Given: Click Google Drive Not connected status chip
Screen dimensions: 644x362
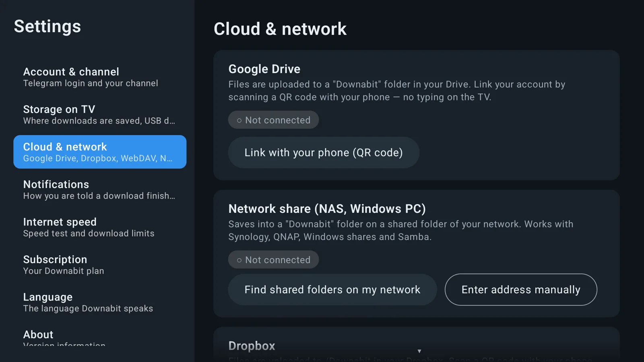Looking at the screenshot, I should pos(273,120).
